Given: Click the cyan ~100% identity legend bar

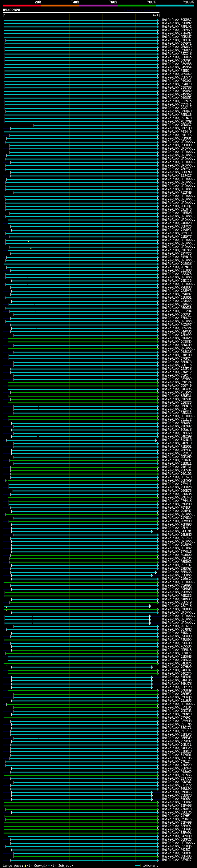Looking at the screenshot, I should (175, 6).
